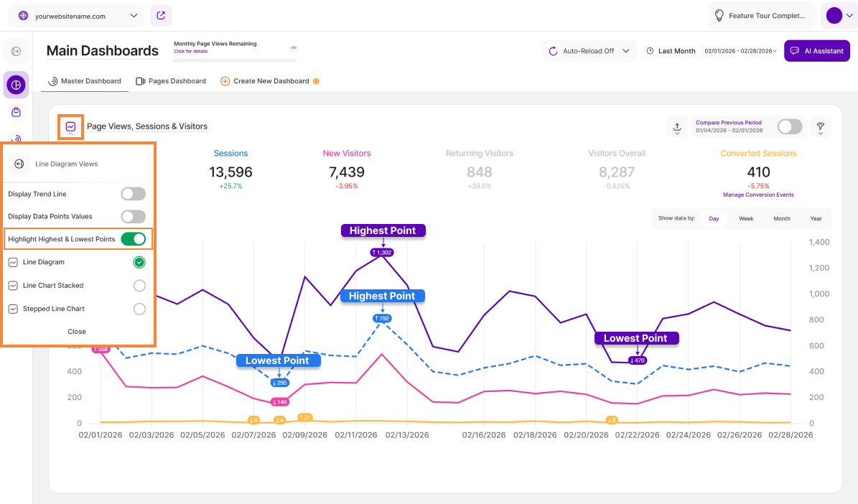858x504 pixels.
Task: Click Manage Conversion Events link
Action: click(x=758, y=195)
